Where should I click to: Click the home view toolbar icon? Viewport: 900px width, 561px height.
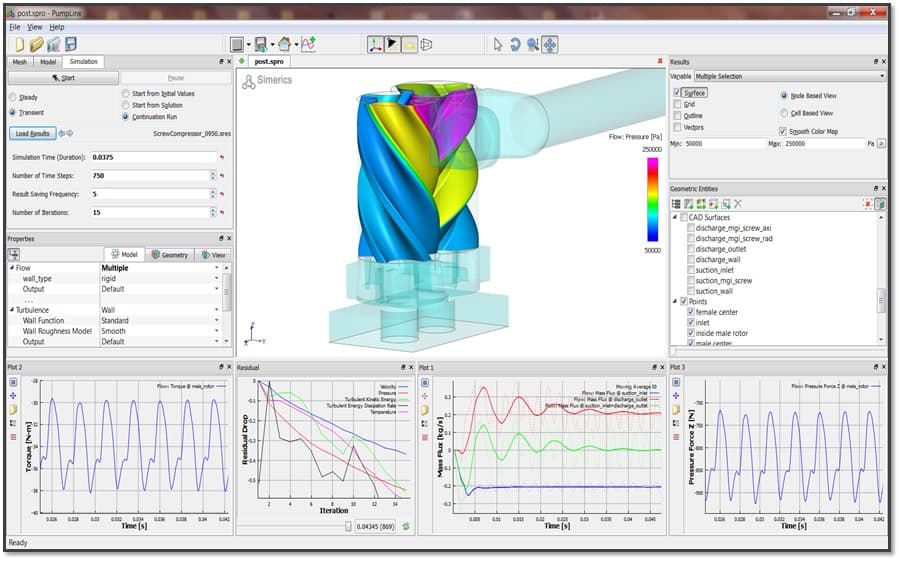pyautogui.click(x=285, y=44)
